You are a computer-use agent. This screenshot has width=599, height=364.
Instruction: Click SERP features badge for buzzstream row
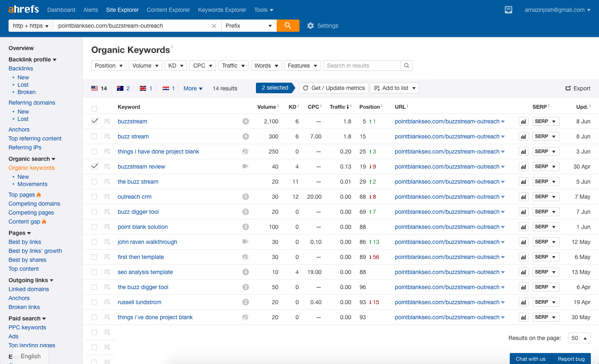pyautogui.click(x=246, y=121)
